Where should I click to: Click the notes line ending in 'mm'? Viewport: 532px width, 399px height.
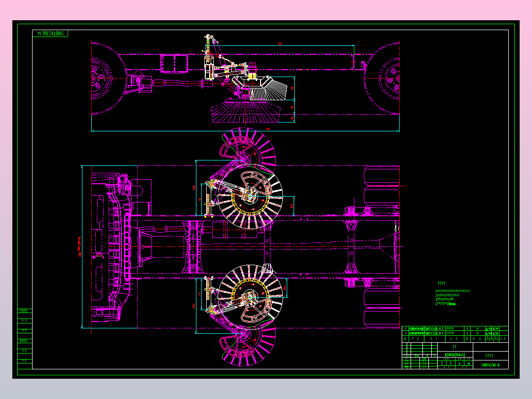click(x=446, y=304)
